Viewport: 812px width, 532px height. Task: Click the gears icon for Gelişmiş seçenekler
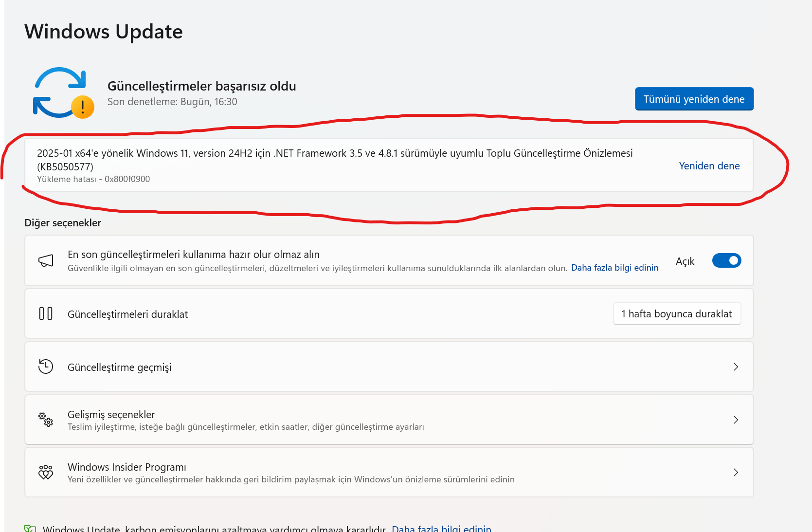click(46, 419)
